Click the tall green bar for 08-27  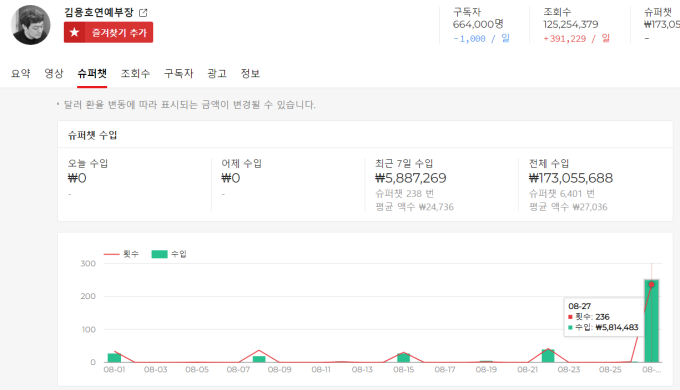[651, 321]
